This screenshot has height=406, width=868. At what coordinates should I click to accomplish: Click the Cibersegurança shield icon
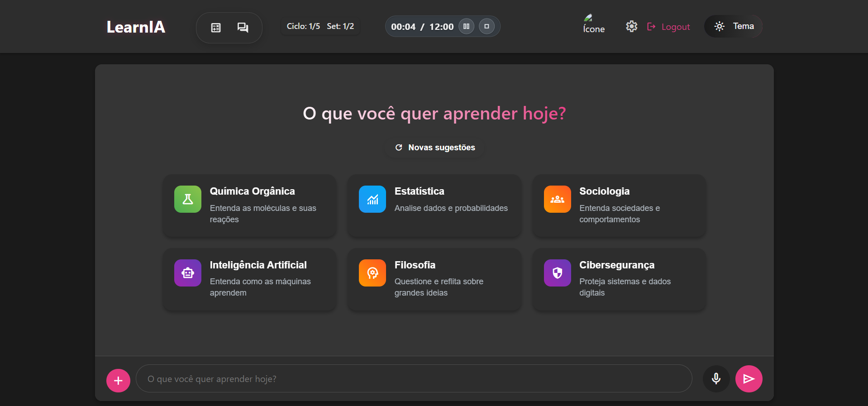pos(557,273)
